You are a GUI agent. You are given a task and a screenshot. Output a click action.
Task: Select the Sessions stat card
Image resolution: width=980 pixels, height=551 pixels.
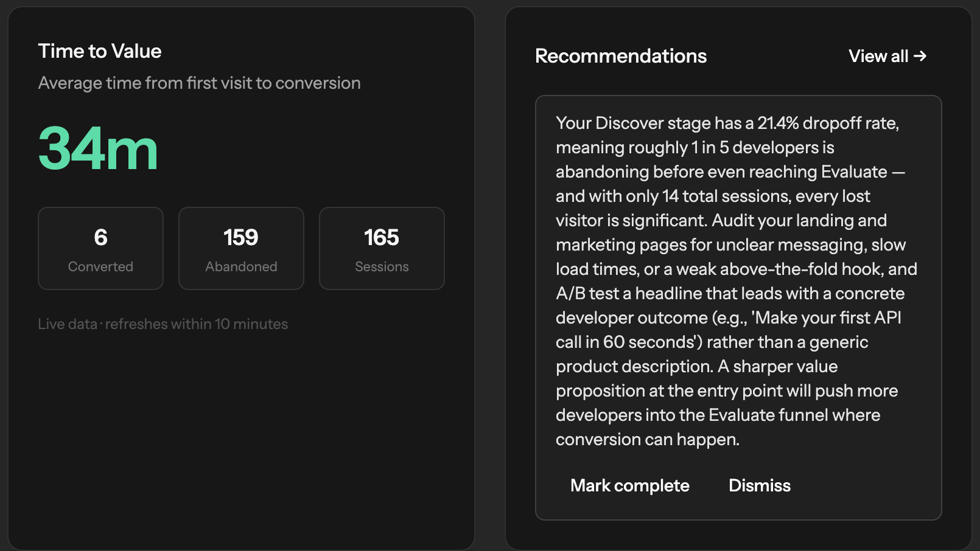[x=382, y=248]
